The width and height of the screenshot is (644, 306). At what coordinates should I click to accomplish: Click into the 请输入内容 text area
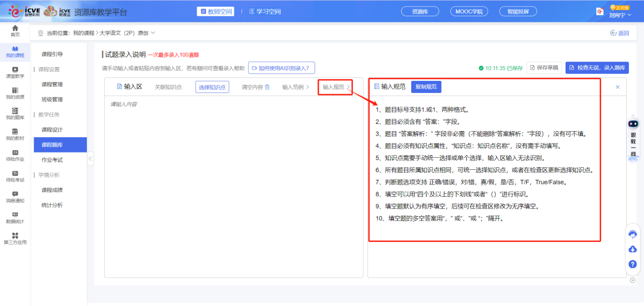[234, 183]
